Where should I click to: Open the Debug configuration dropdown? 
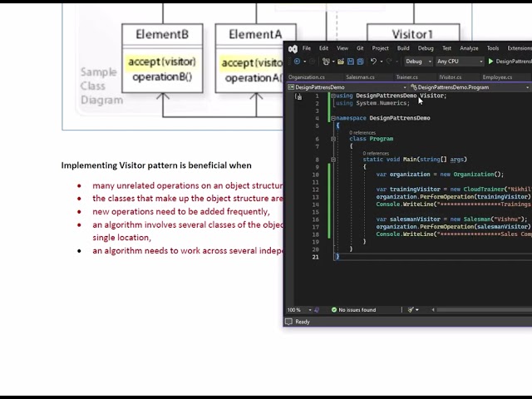pyautogui.click(x=418, y=62)
